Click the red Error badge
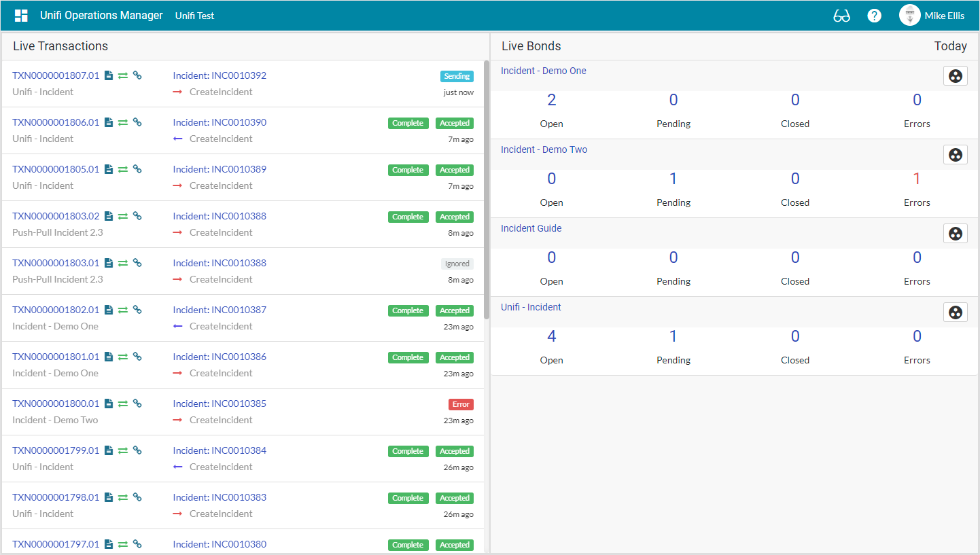Viewport: 980px width, 555px height. (x=461, y=404)
